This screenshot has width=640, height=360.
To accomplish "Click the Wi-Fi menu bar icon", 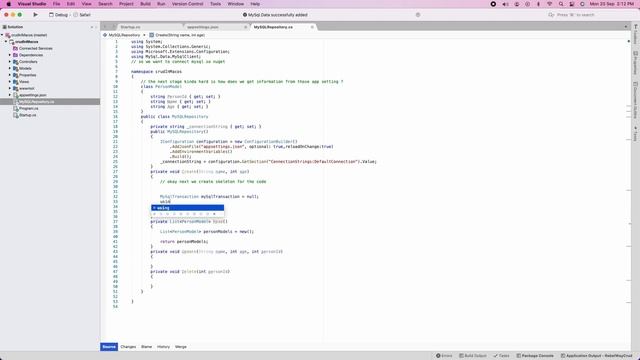I will [x=549, y=4].
